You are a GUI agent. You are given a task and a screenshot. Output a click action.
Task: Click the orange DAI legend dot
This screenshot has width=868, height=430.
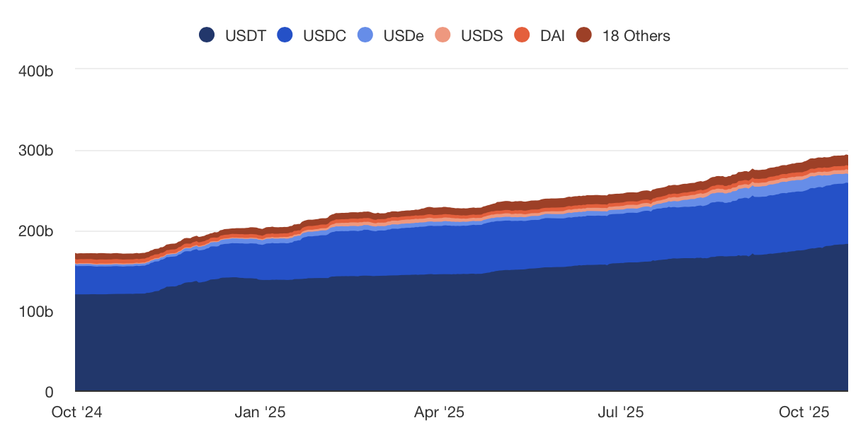pos(522,35)
